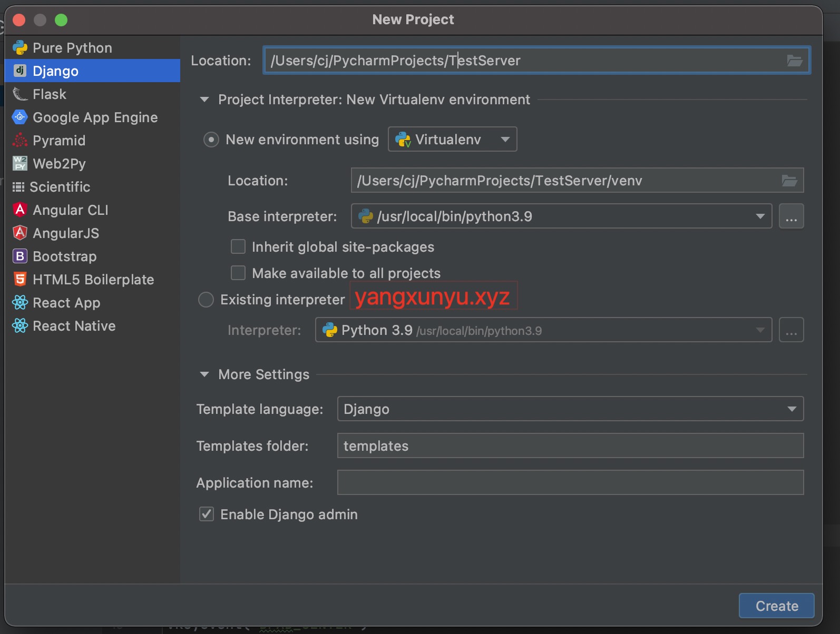Close the New Project dialog
The height and width of the screenshot is (634, 840).
tap(19, 20)
